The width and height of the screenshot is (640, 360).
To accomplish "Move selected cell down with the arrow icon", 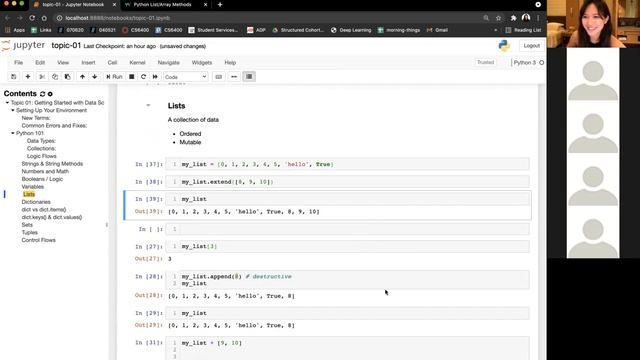I will (95, 77).
